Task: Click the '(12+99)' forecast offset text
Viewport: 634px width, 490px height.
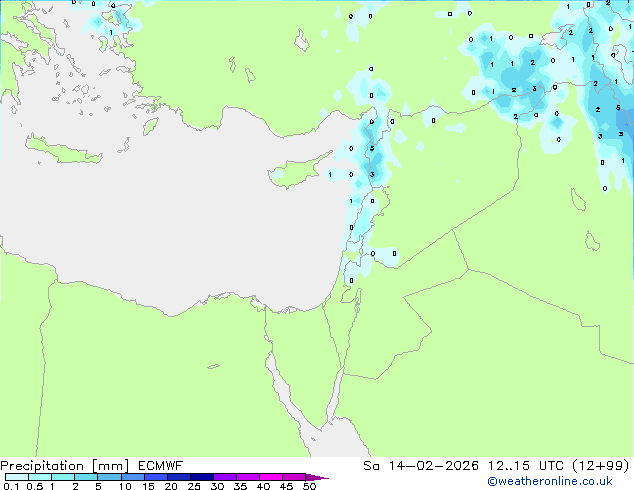Action: point(601,466)
